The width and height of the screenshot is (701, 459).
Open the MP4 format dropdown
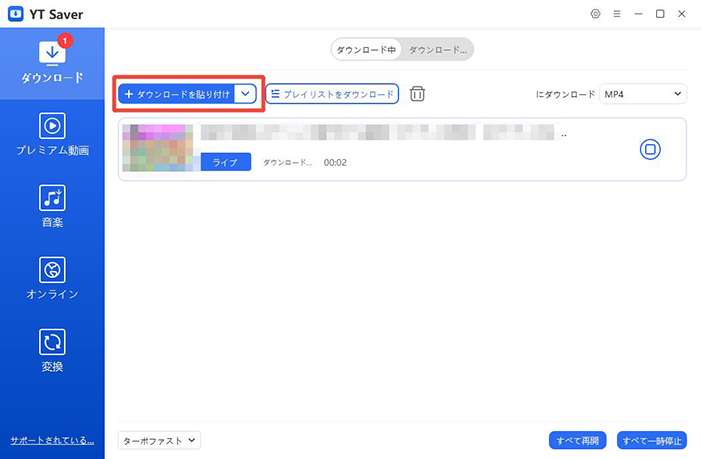tap(642, 94)
